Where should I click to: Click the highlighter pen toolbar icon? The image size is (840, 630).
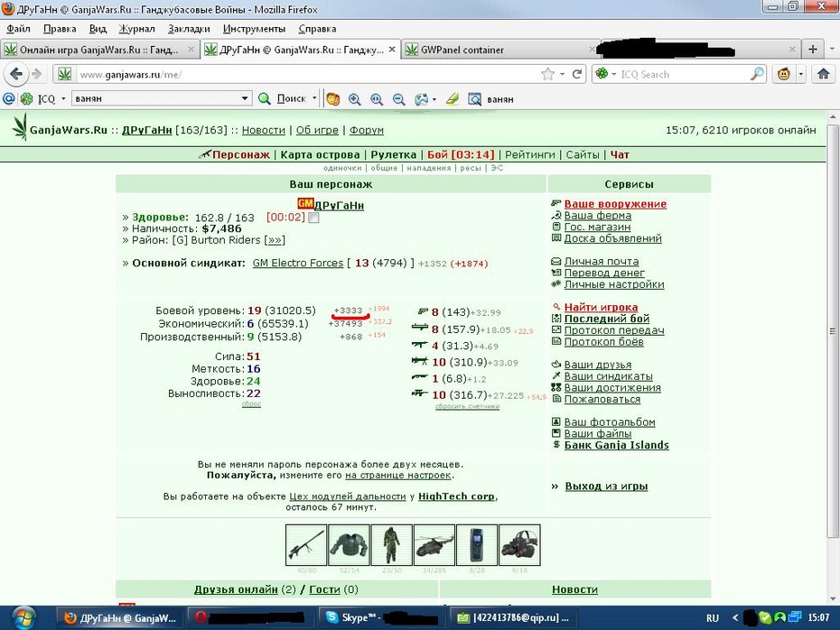point(453,98)
